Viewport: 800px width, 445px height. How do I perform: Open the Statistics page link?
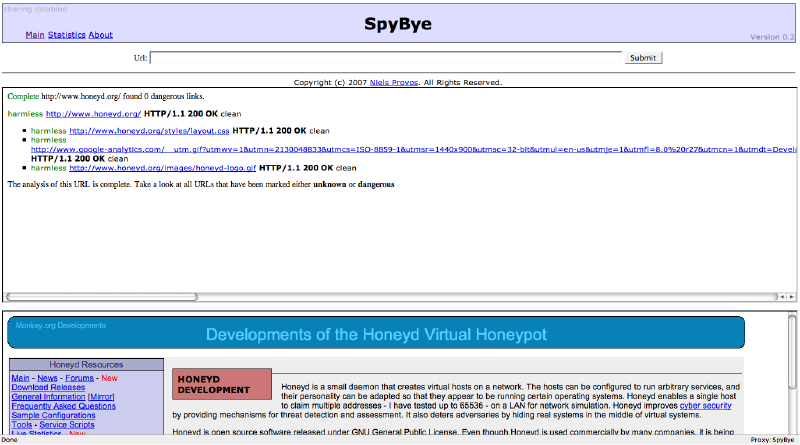(x=67, y=35)
